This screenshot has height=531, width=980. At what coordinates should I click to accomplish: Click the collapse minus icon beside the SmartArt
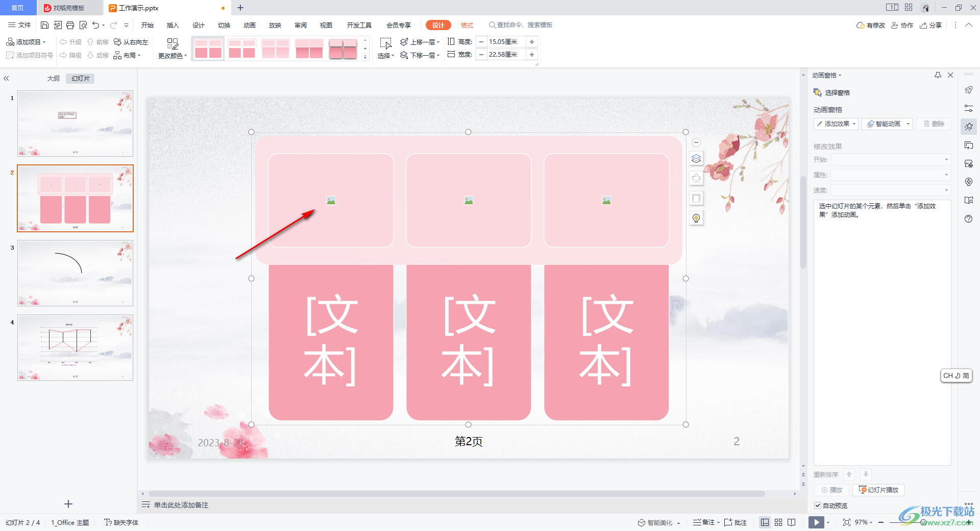696,142
